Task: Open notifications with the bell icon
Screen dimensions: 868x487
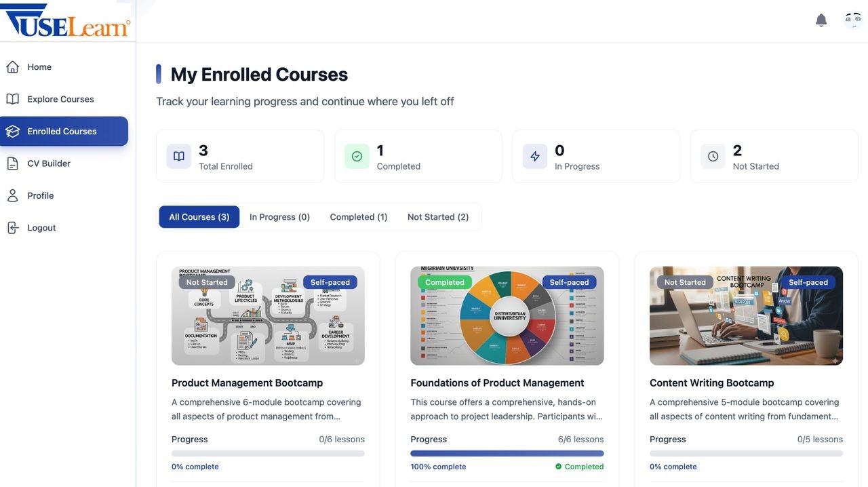Action: (x=821, y=20)
